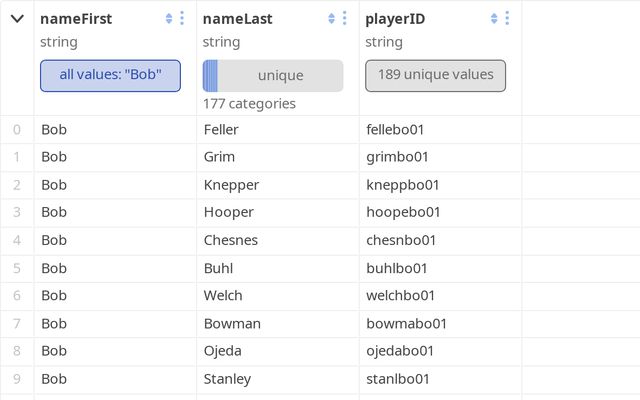Select row number 3
640x400 pixels.
tap(17, 212)
